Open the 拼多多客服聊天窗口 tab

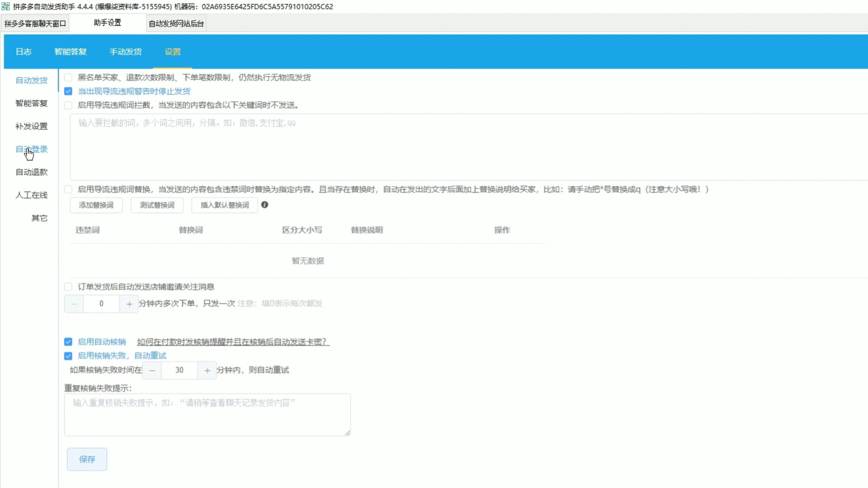(x=35, y=23)
